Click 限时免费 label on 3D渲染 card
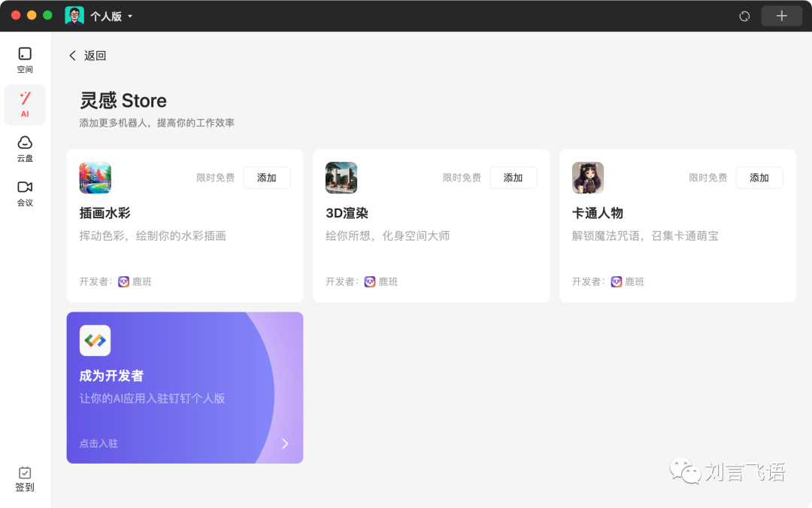The image size is (812, 508). 462,178
